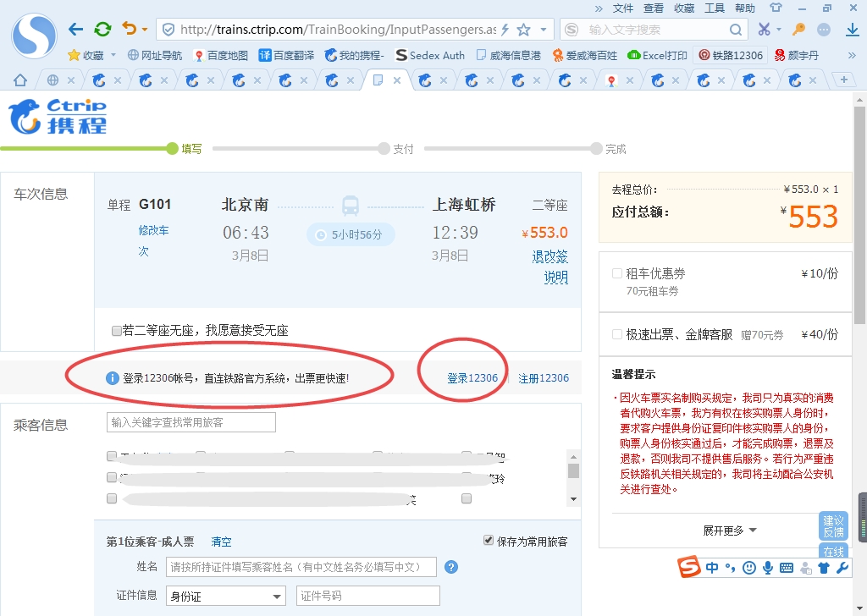Click 清空 to clear first passenger
The height and width of the screenshot is (616, 867).
coord(222,542)
